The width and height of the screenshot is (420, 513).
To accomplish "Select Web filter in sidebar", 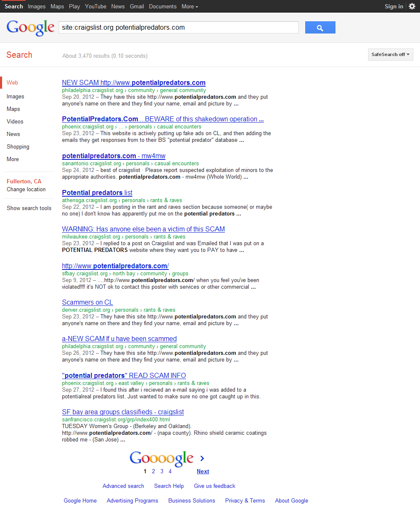I will tap(13, 83).
